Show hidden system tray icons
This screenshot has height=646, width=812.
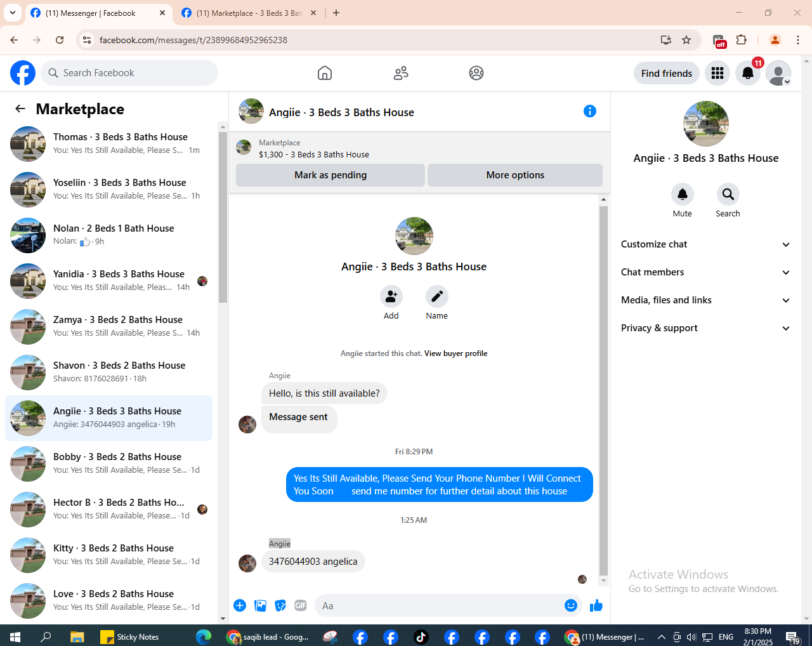point(661,637)
